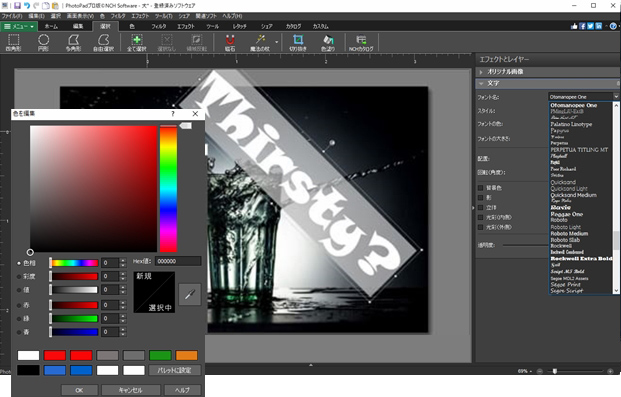Click the save floppy icon in title bar
Screen dimensions: 621x397
pos(17,6)
